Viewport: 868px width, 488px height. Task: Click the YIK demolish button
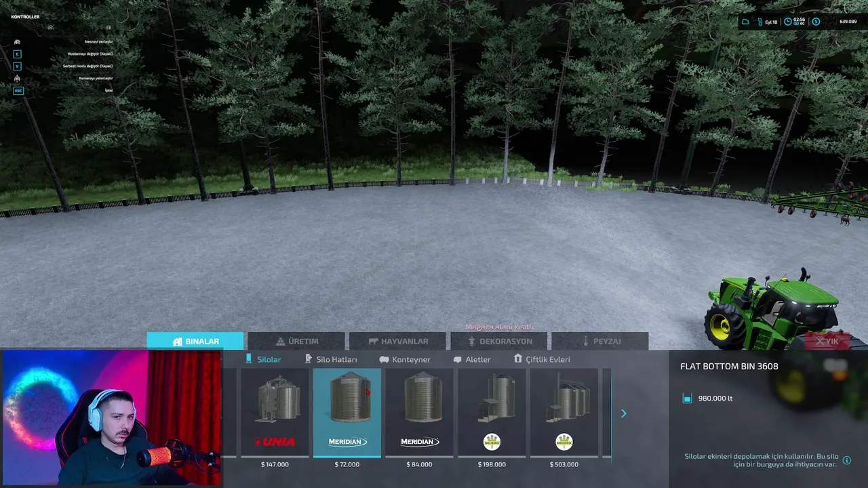(827, 341)
